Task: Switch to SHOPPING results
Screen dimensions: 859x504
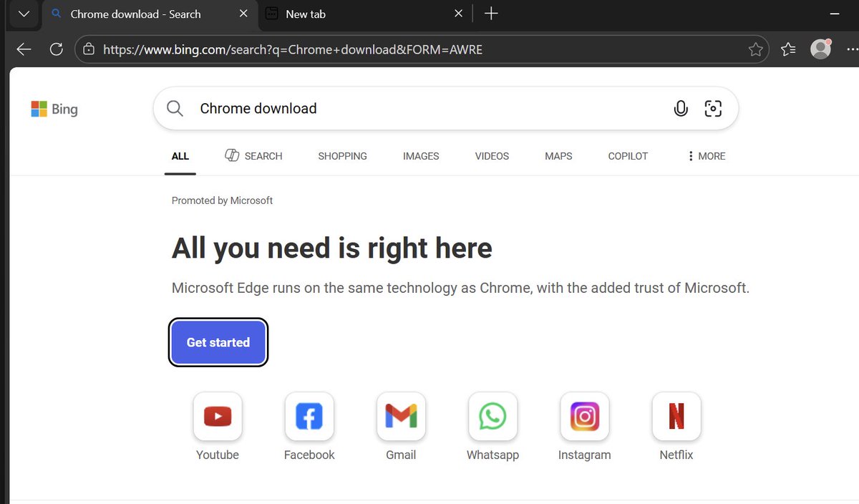Action: coord(342,156)
